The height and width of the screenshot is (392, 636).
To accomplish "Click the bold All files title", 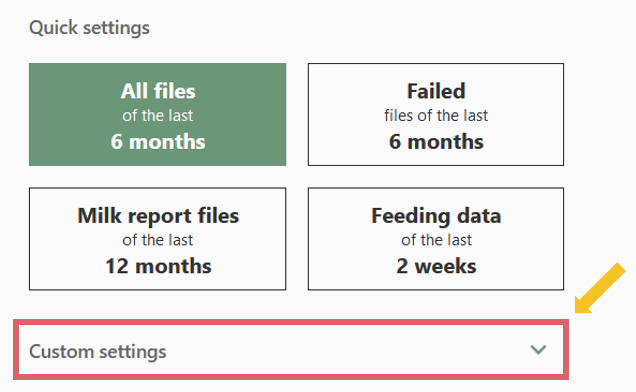I will coord(158,91).
